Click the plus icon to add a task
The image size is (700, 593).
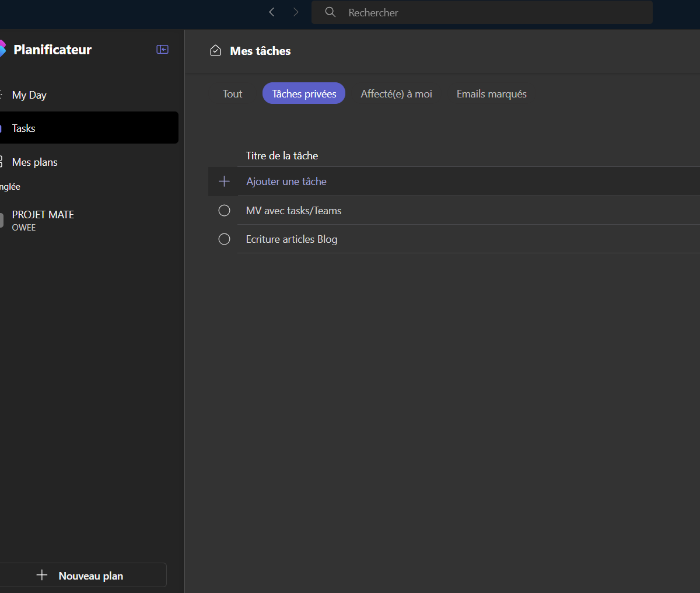click(x=224, y=182)
